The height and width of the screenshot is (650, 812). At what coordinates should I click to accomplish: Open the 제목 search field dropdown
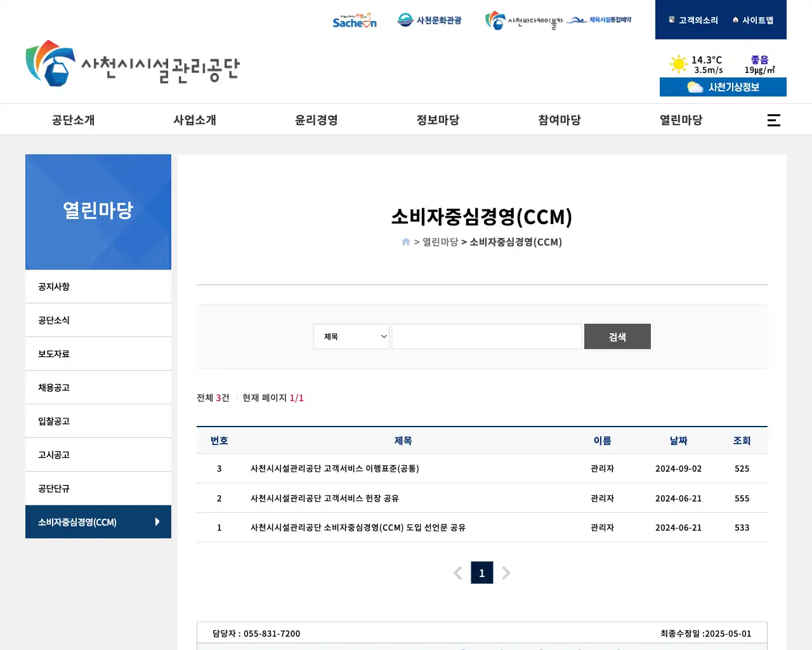(351, 336)
